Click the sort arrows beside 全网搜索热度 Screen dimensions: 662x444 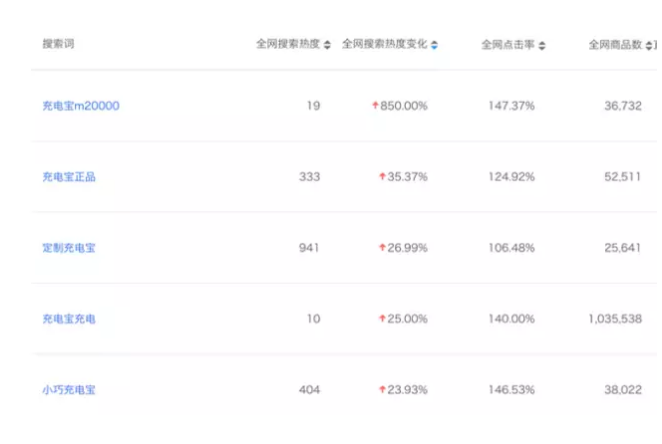pyautogui.click(x=328, y=46)
